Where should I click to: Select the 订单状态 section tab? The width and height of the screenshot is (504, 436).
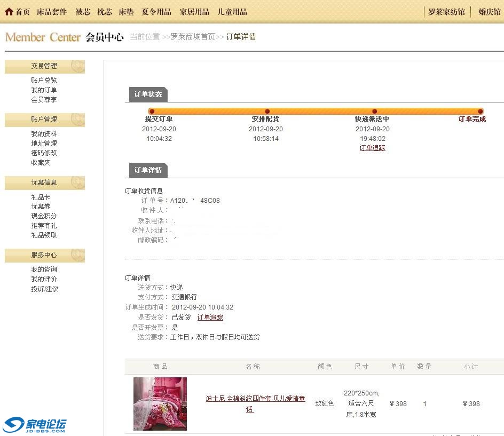(x=148, y=94)
